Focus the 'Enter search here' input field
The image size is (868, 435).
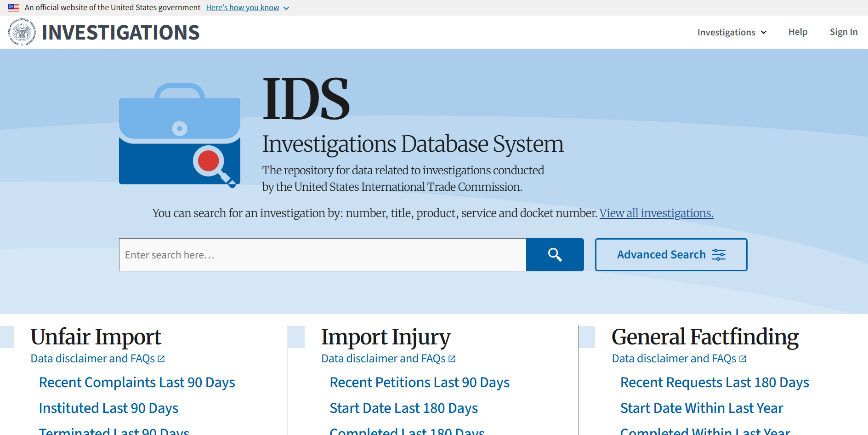pyautogui.click(x=323, y=255)
